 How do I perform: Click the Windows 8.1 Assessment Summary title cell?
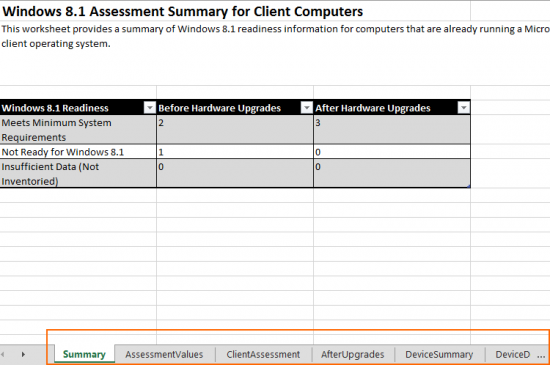pyautogui.click(x=182, y=12)
